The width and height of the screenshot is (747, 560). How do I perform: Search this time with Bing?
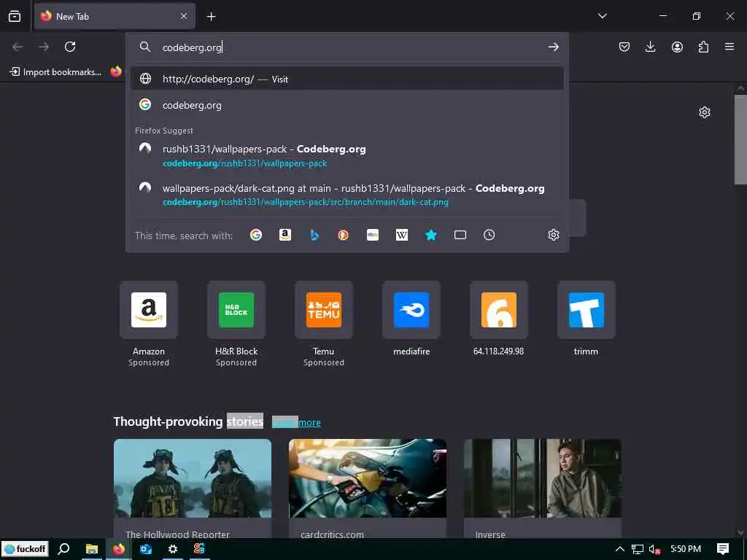(x=314, y=235)
